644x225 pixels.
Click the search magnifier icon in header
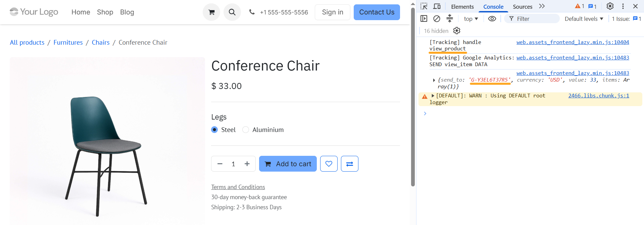[232, 12]
